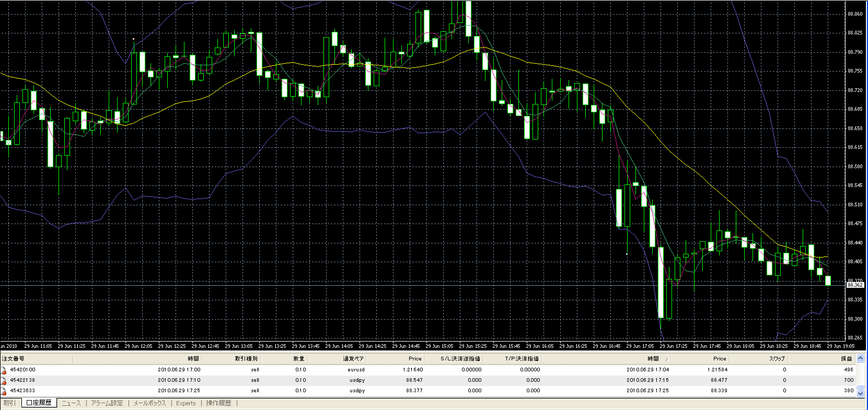Screen dimensions: 868x410
Task: Click the scroll-down arrow of the history list
Action: 861,392
